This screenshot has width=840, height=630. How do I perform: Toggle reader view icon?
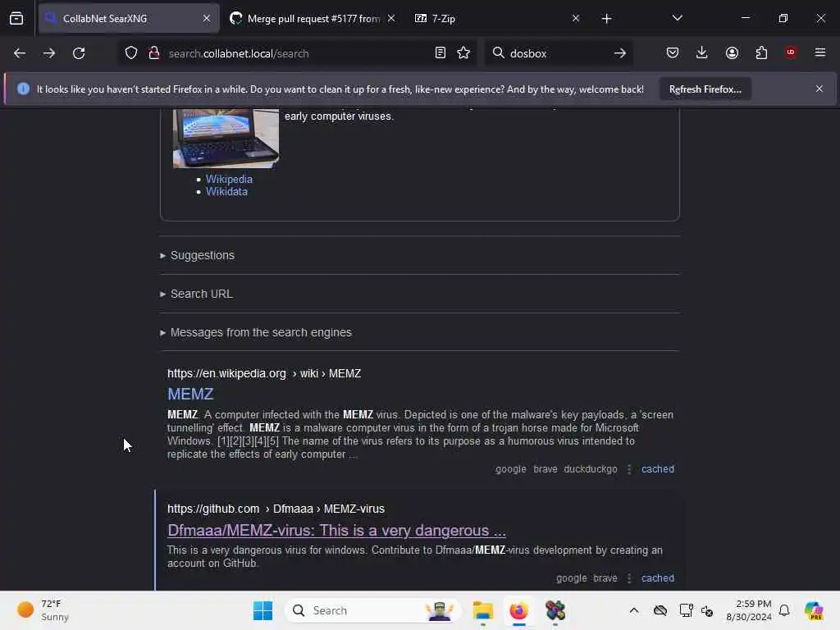click(441, 52)
